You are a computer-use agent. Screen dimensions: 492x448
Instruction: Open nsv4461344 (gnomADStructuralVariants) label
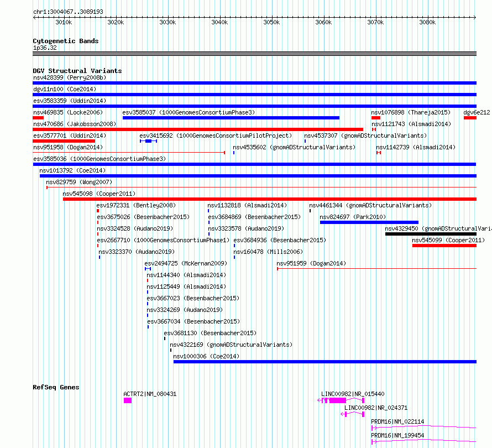[x=370, y=205]
